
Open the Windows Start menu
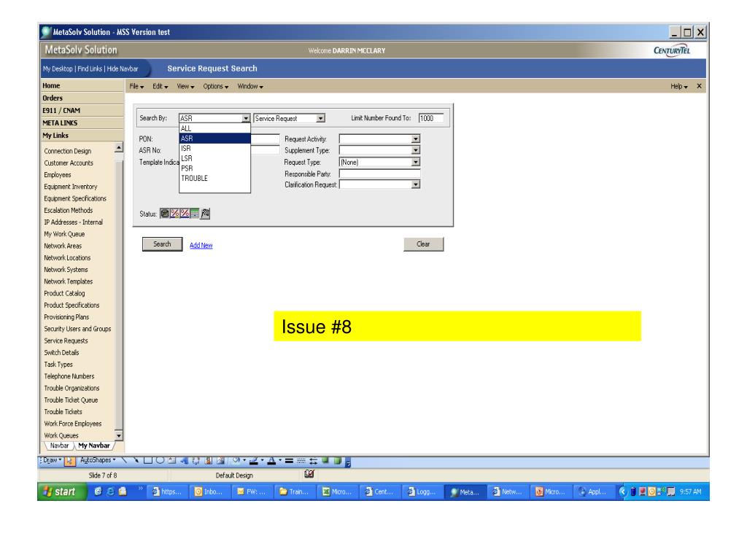[61, 491]
